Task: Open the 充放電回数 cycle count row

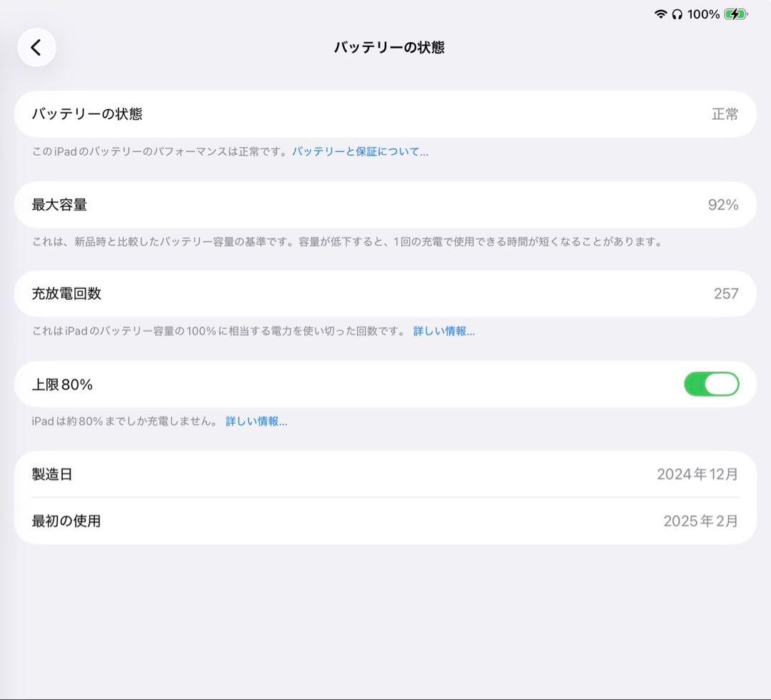Action: pos(385,293)
